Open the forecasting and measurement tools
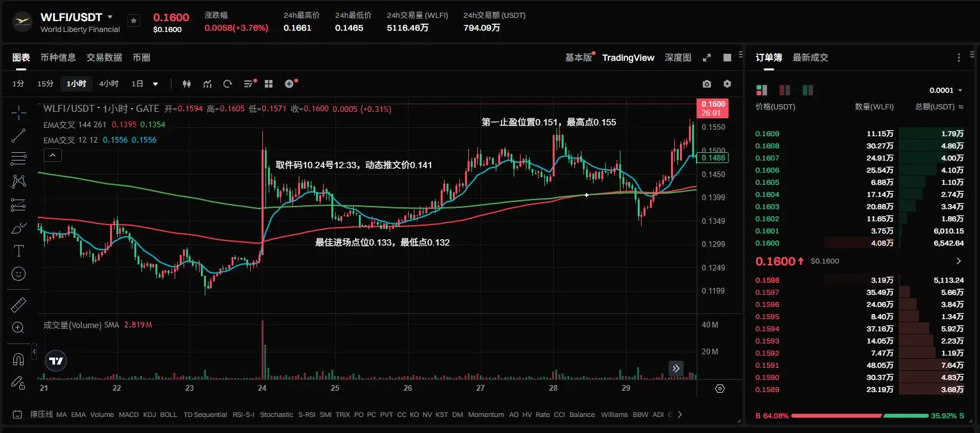Viewport: 980px width, 433px height. point(19,205)
